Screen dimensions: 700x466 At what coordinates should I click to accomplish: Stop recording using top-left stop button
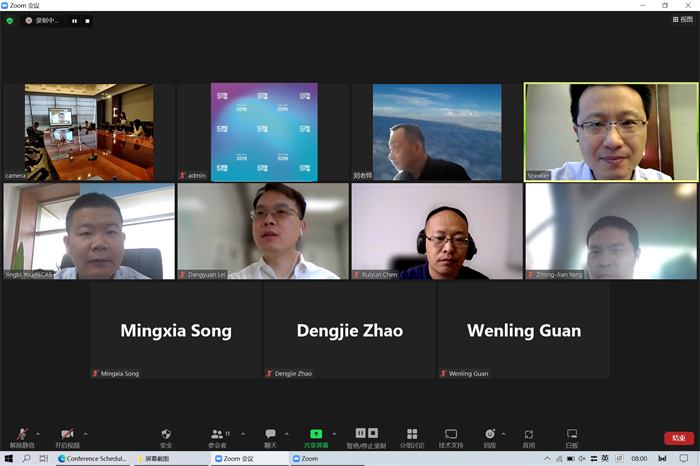click(x=87, y=20)
